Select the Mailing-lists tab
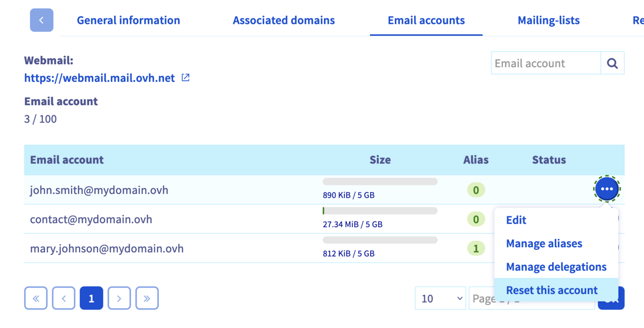644x328 pixels. [548, 20]
